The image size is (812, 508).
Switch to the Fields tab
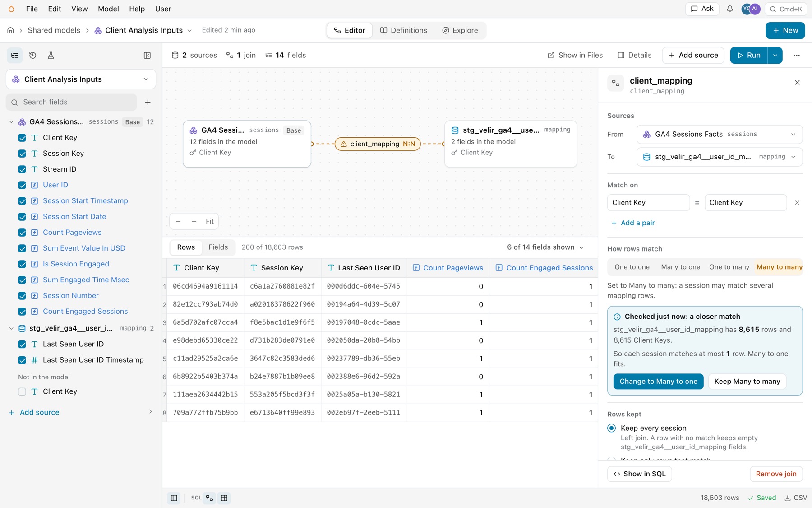tap(218, 247)
